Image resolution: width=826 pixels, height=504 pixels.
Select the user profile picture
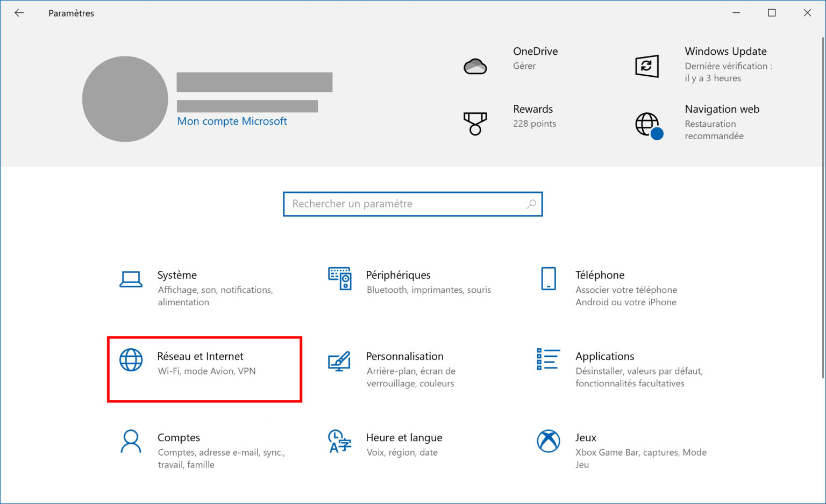click(125, 99)
